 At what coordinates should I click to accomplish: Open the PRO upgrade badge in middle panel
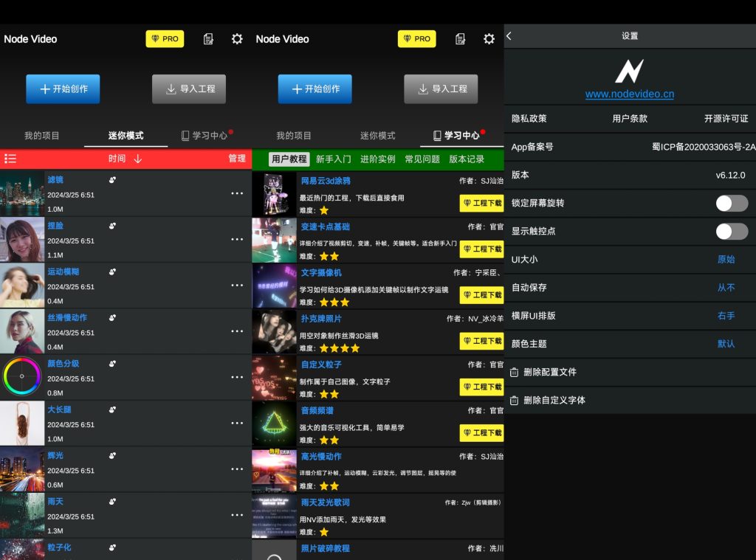coord(416,38)
